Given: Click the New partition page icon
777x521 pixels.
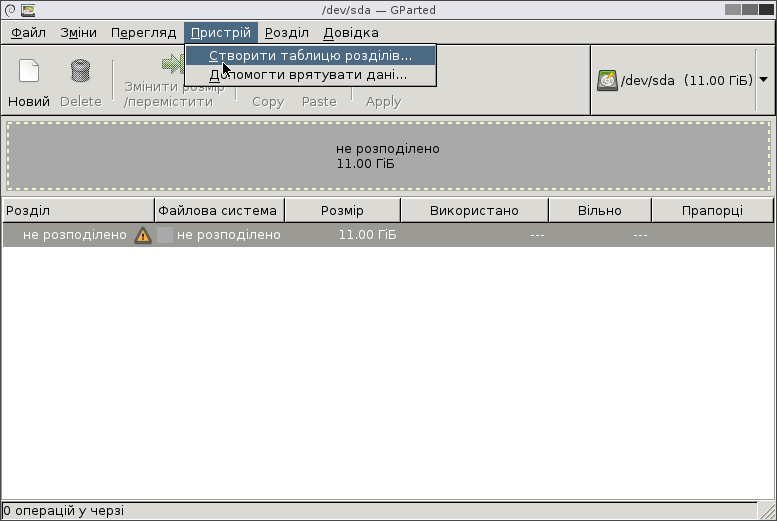Looking at the screenshot, I should coord(29,70).
